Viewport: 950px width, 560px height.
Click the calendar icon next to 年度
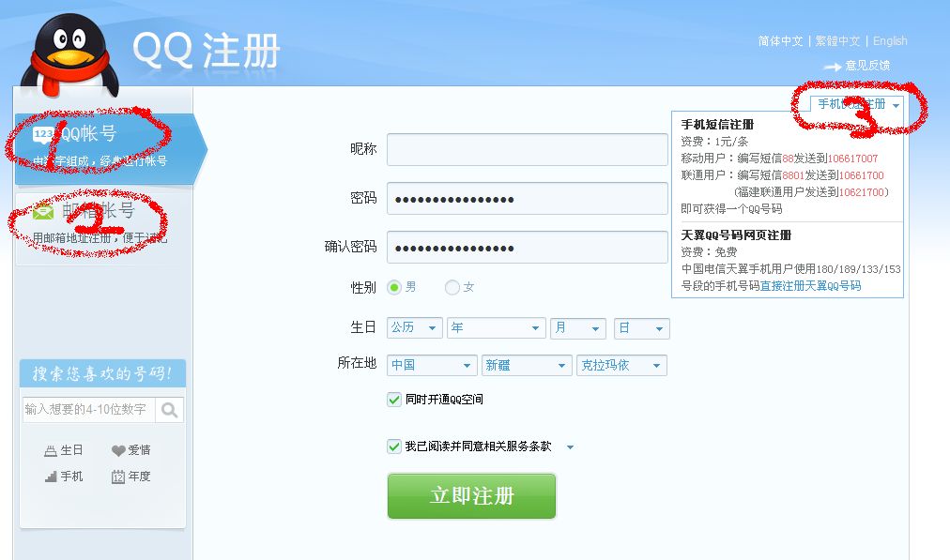coord(120,477)
